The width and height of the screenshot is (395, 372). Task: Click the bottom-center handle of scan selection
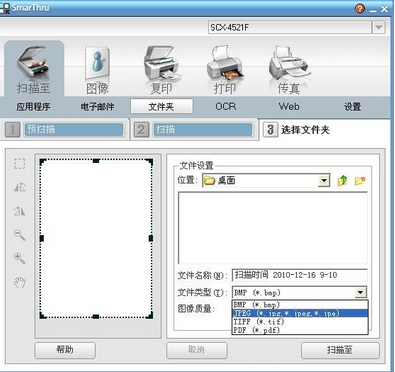click(96, 316)
